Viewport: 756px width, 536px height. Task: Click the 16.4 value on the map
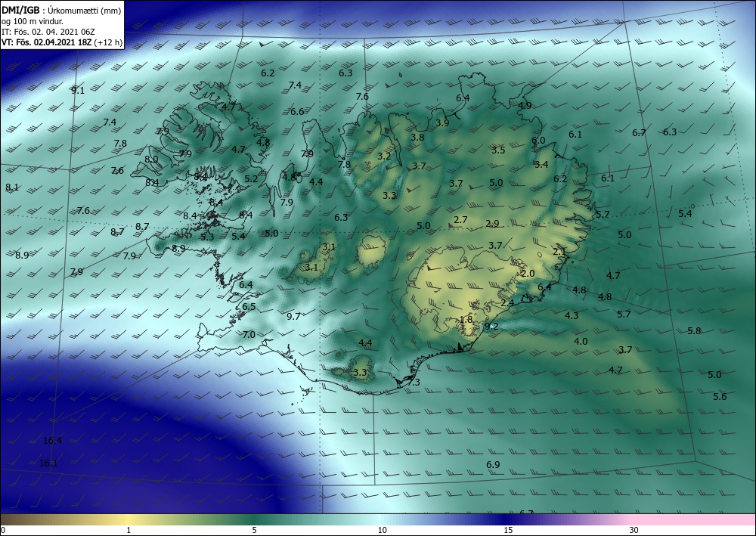click(x=52, y=440)
